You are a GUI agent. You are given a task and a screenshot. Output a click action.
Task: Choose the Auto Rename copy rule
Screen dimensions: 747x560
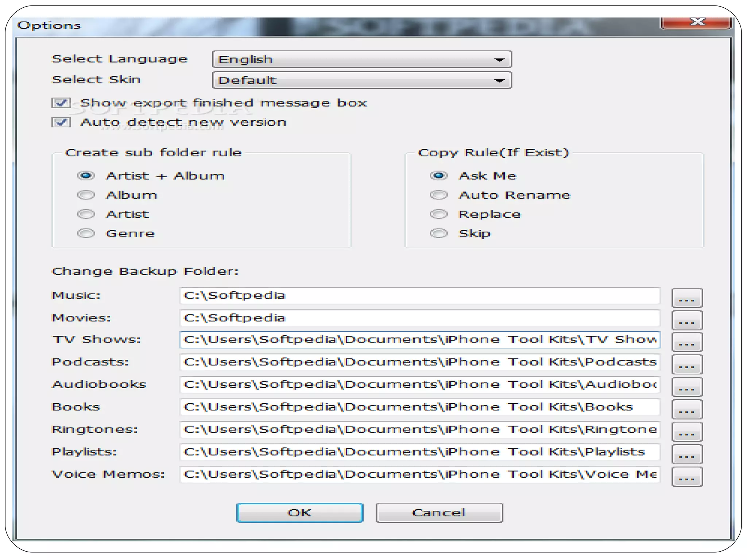point(438,195)
